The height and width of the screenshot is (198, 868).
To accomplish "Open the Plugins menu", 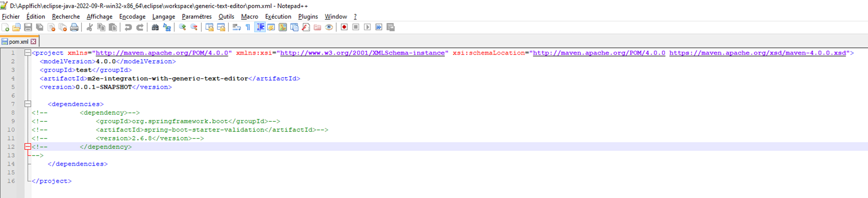I will pos(308,17).
